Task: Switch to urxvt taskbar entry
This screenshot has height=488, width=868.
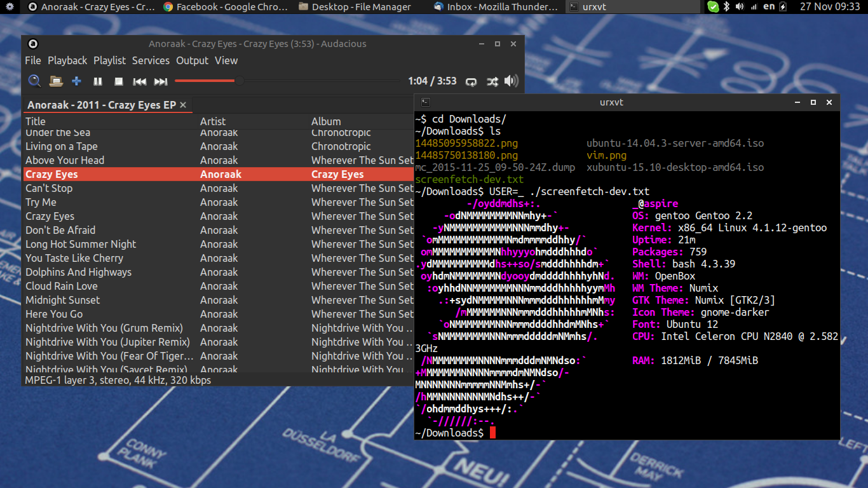Action: pos(634,7)
